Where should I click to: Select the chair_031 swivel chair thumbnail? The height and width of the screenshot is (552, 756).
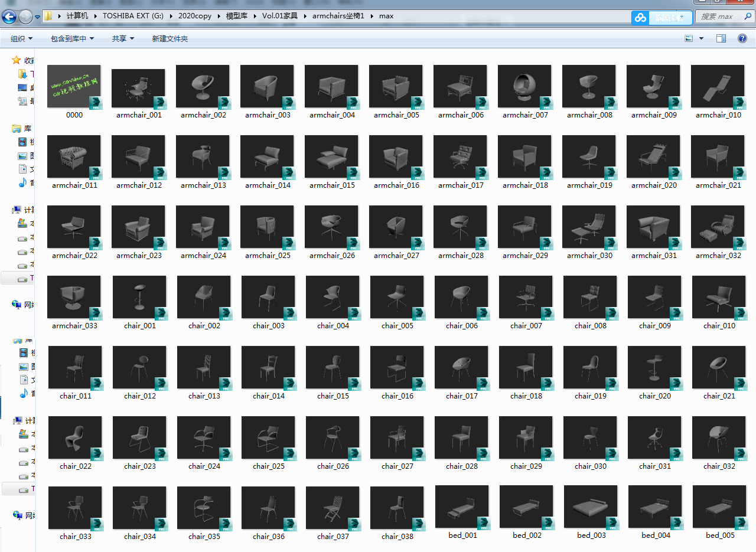[654, 438]
